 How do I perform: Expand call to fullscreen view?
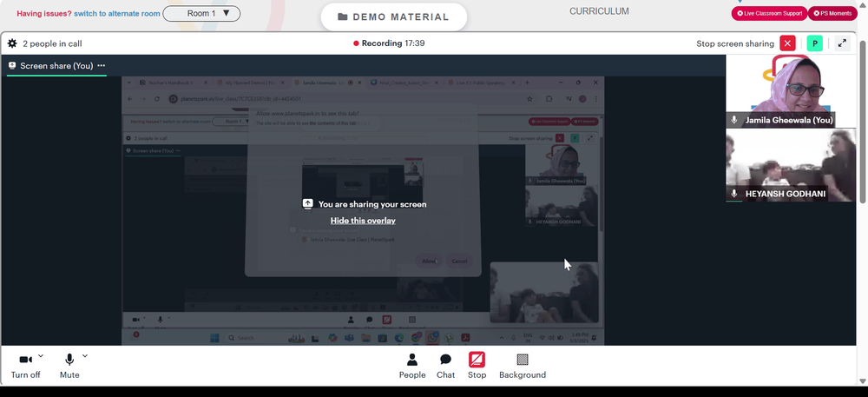pos(842,43)
